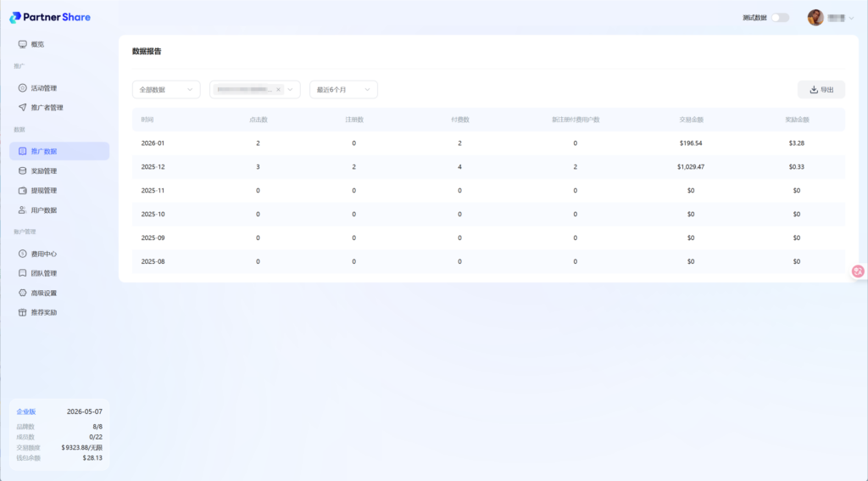Click the 企业版 plan link
Image resolution: width=868 pixels, height=481 pixels.
(x=26, y=411)
